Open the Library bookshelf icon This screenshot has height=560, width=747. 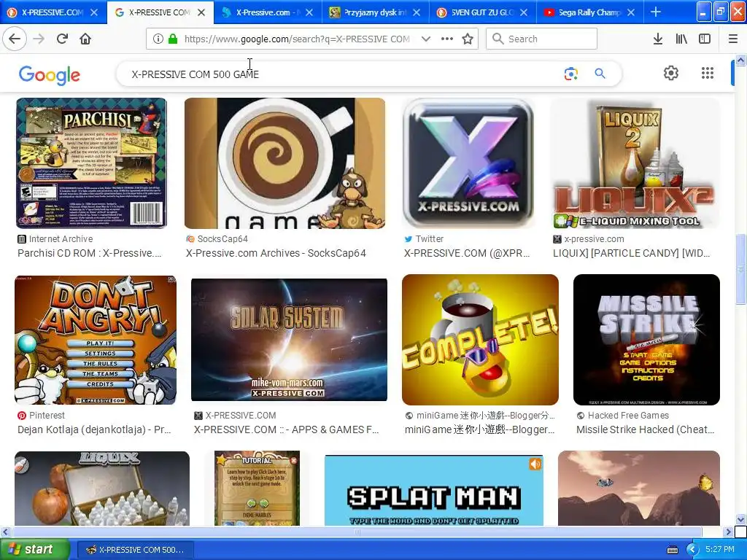point(681,39)
